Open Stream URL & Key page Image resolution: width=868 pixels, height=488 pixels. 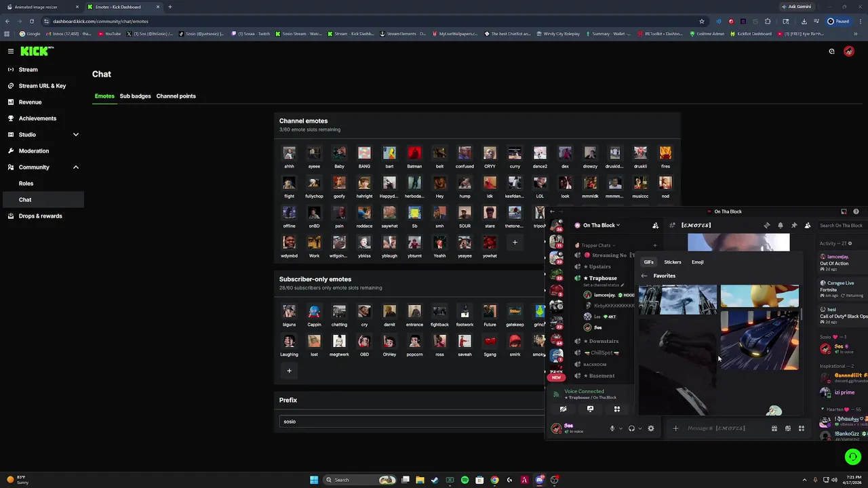click(42, 85)
